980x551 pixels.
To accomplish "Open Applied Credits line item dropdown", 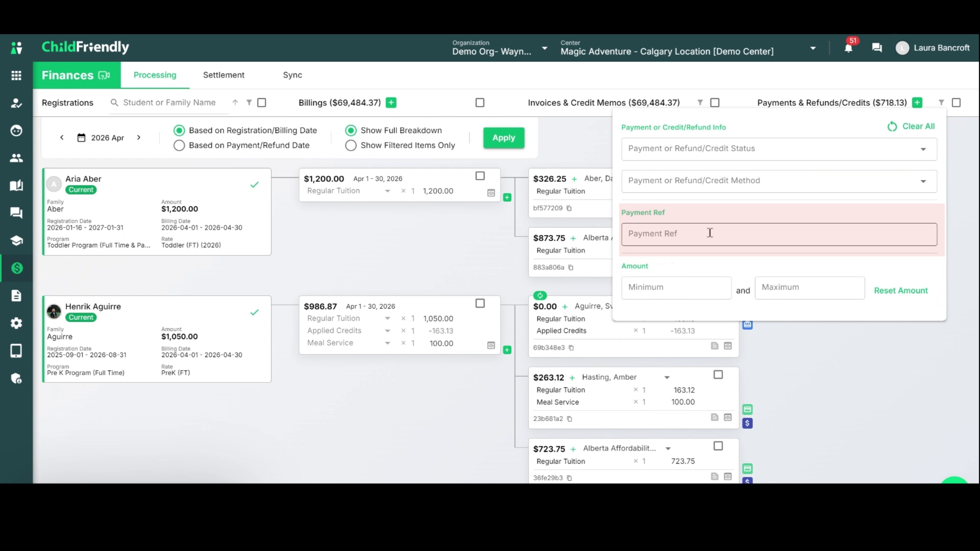I will [x=388, y=331].
